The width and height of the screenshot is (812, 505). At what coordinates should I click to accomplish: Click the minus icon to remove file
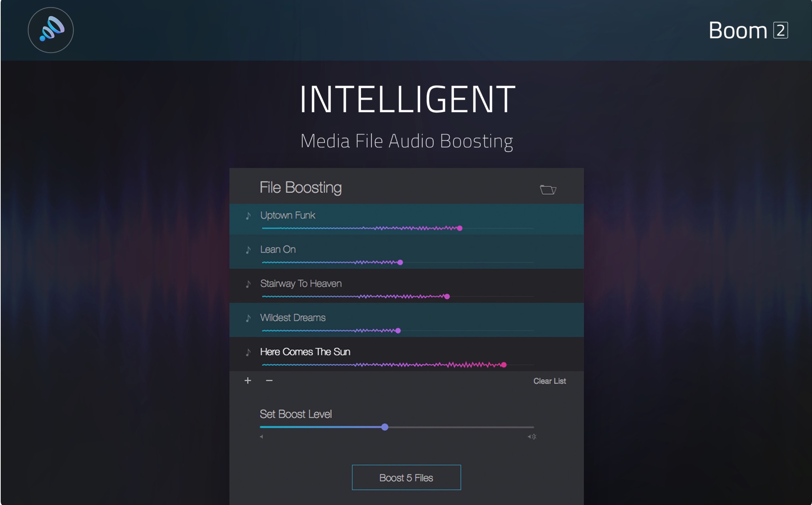click(269, 380)
